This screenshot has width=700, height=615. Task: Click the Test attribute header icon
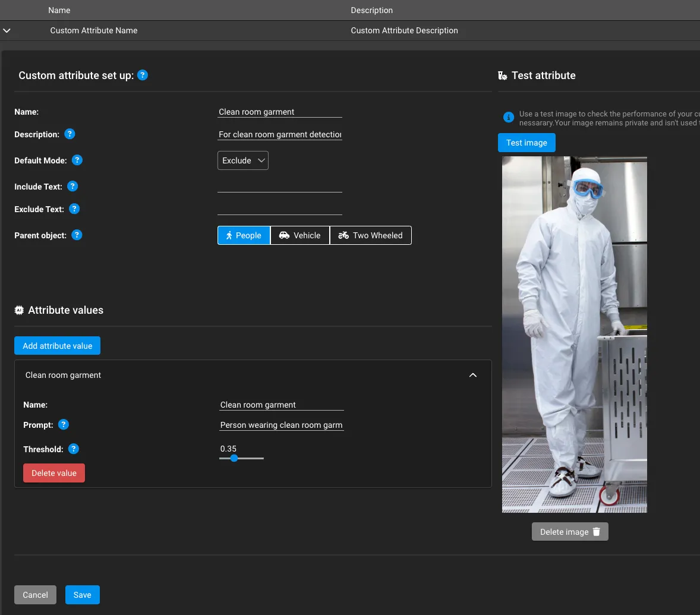pyautogui.click(x=503, y=75)
